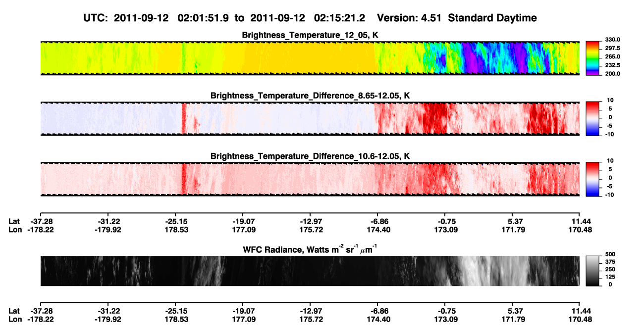Click the '-37.28' latitude label on the upper axis
644x330 pixels.
click(41, 221)
